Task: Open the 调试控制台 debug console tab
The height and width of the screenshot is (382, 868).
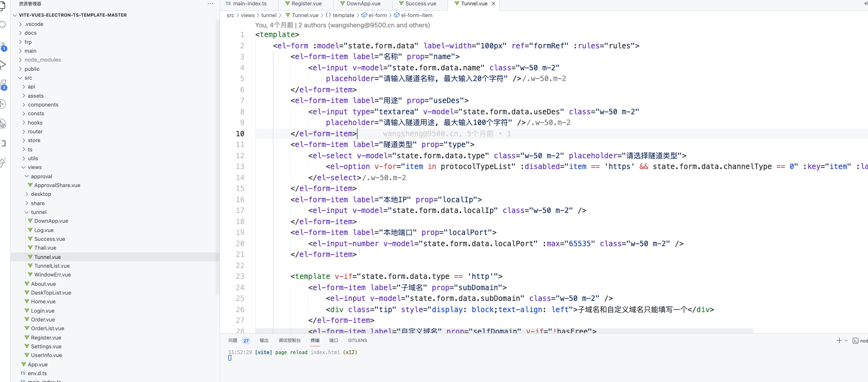Action: [289, 340]
